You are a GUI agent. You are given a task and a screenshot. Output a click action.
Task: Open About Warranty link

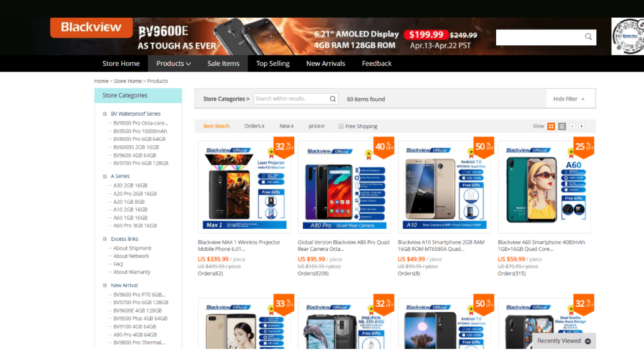[x=132, y=272]
